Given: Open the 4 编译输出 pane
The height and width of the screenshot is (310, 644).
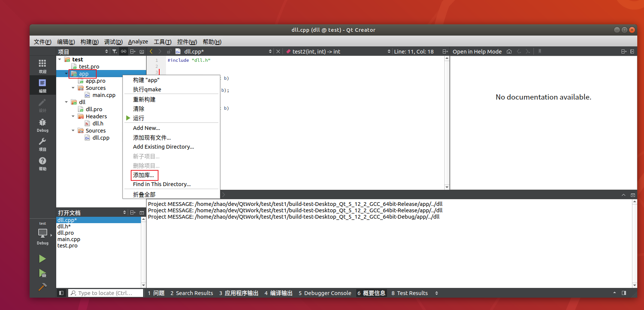Looking at the screenshot, I should (x=278, y=293).
